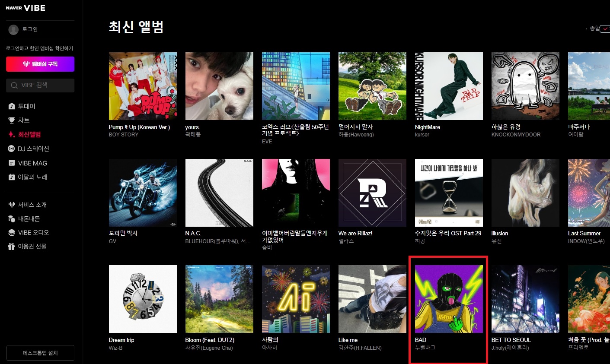Click the artist name 릴라즈
Screen dimensions: 610x364
346,241
